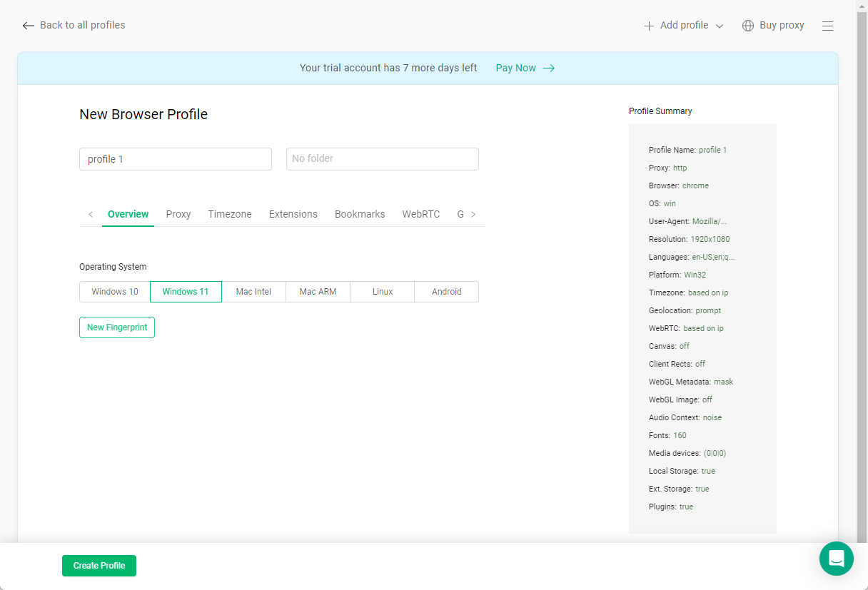Click the Platform Win32 summary entry
This screenshot has height=590, width=868.
pyautogui.click(x=677, y=275)
